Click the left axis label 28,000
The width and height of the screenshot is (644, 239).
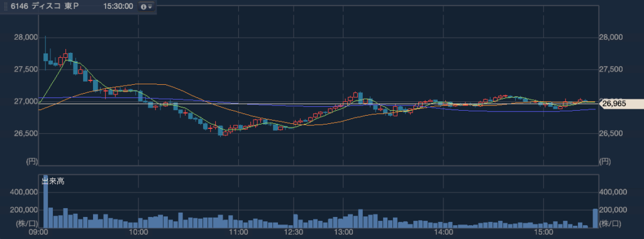click(x=26, y=37)
